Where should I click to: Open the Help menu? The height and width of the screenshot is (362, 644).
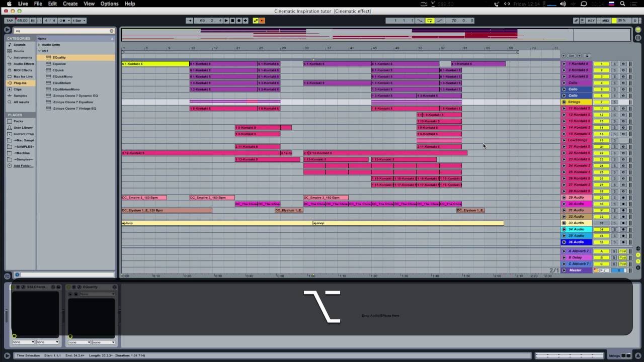[130, 4]
